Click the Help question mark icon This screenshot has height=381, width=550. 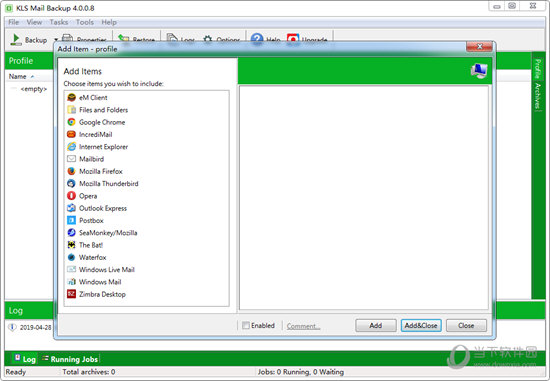(x=257, y=38)
